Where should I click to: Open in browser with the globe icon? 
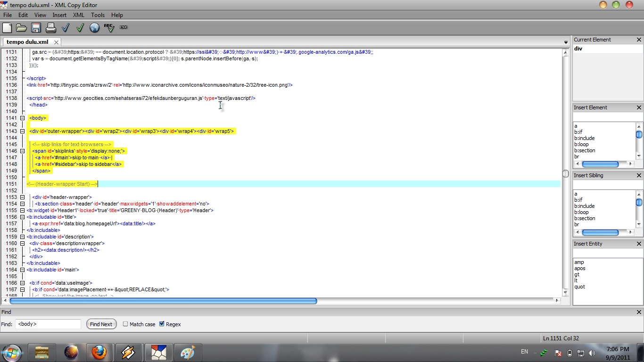pos(94,28)
